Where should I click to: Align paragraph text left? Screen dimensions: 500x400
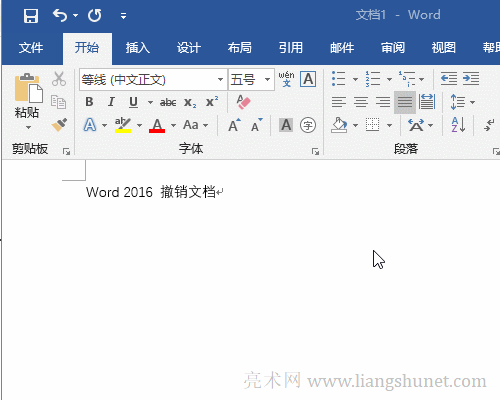pos(339,102)
